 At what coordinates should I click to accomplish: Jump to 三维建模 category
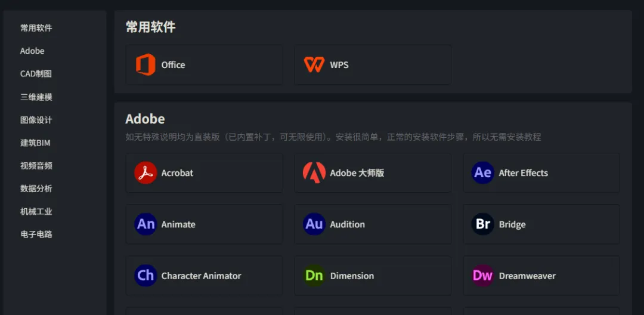pyautogui.click(x=36, y=97)
